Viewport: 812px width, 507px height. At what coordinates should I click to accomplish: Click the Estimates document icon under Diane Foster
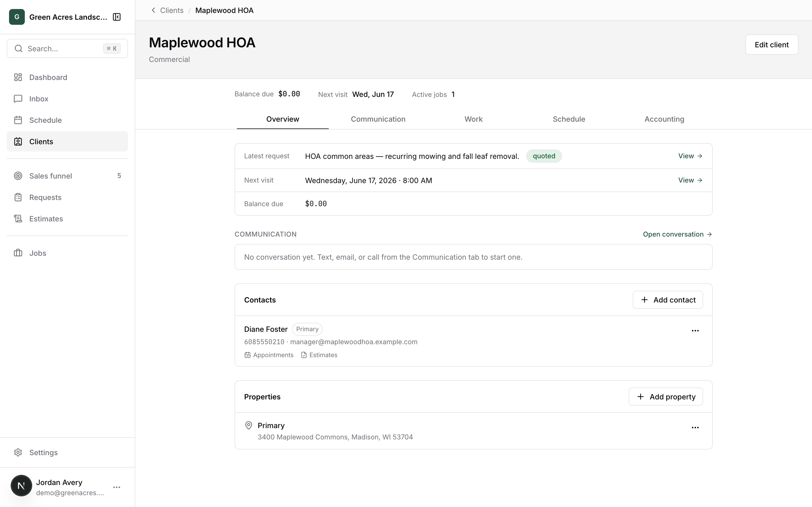coord(304,355)
